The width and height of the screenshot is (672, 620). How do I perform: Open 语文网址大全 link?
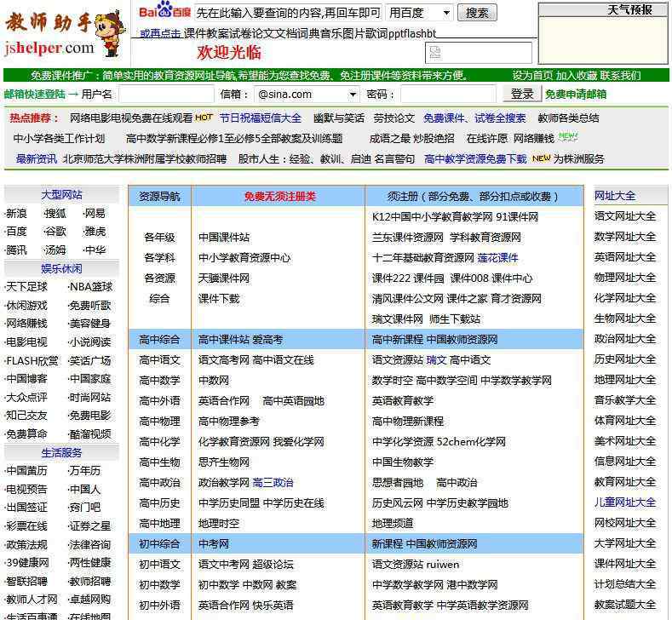(625, 216)
